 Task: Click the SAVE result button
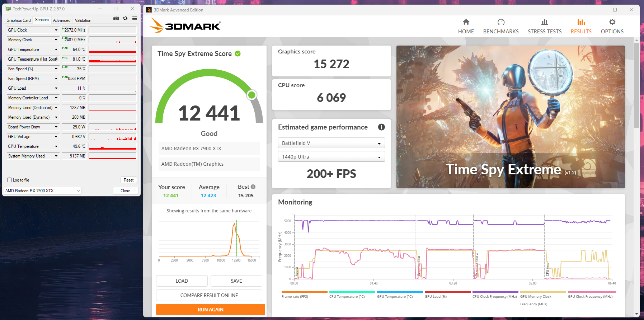[236, 281]
